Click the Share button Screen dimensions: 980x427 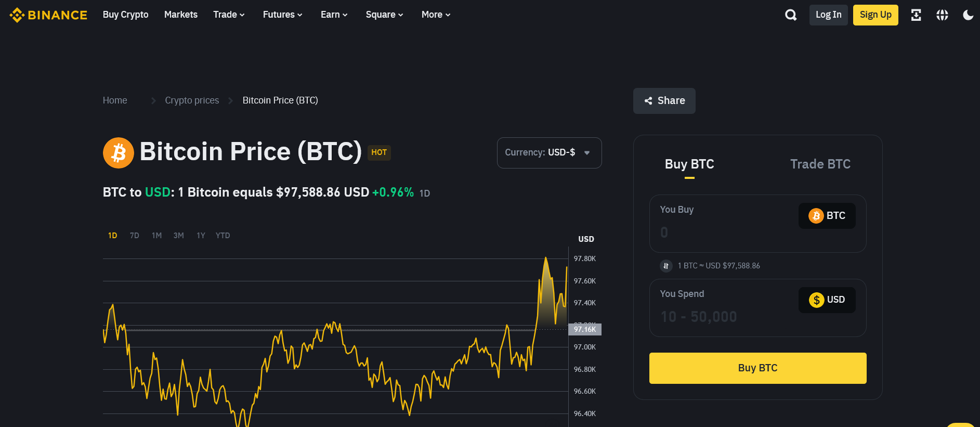[664, 101]
